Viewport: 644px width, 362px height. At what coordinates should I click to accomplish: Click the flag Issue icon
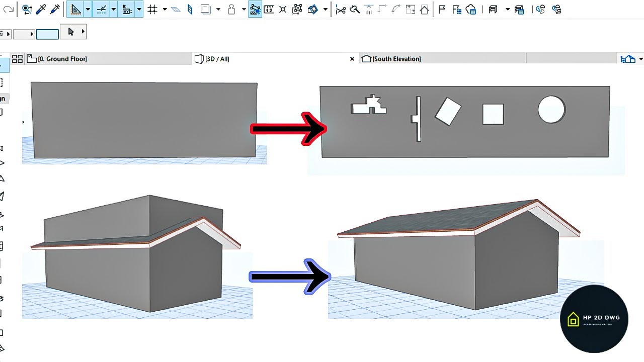click(442, 9)
